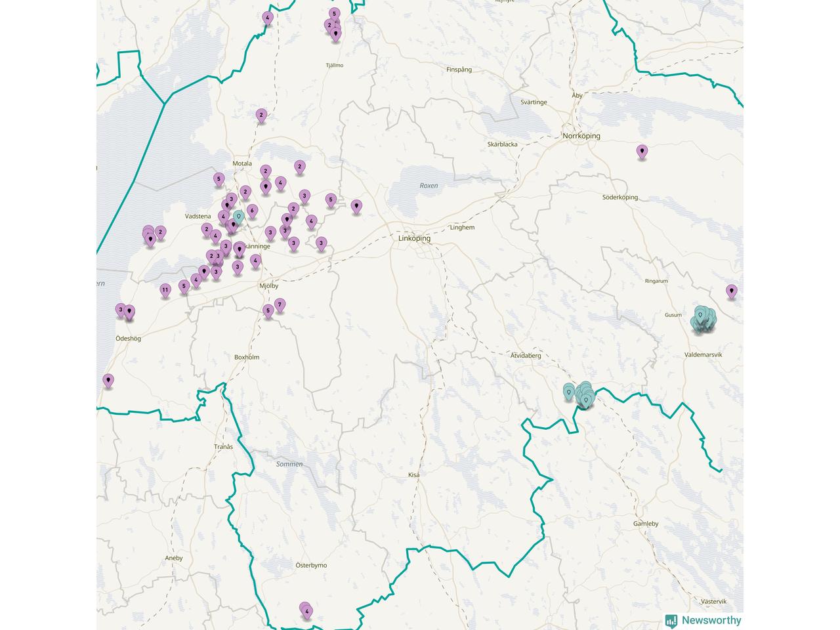Click the Gusum place label
This screenshot has width=840, height=630.
point(673,315)
